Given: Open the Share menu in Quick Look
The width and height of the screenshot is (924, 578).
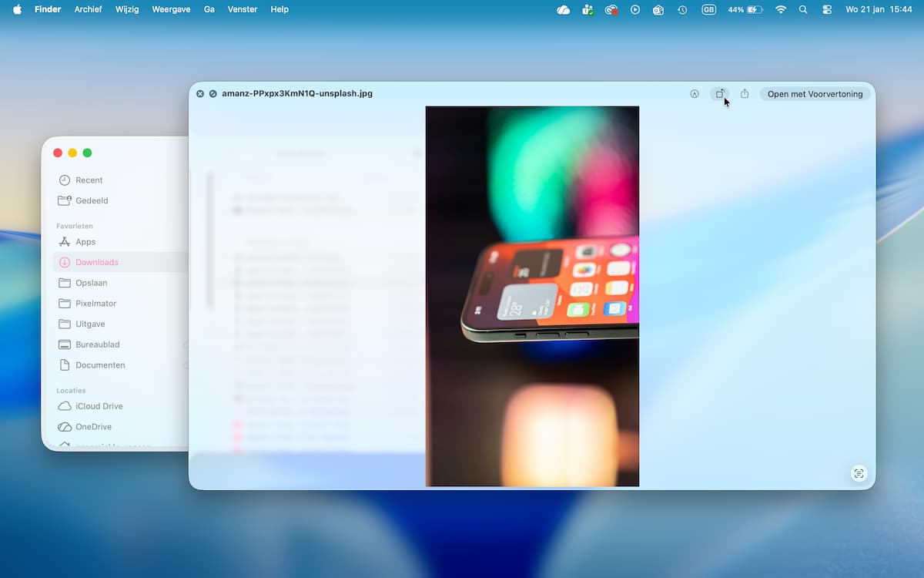Looking at the screenshot, I should (x=745, y=94).
